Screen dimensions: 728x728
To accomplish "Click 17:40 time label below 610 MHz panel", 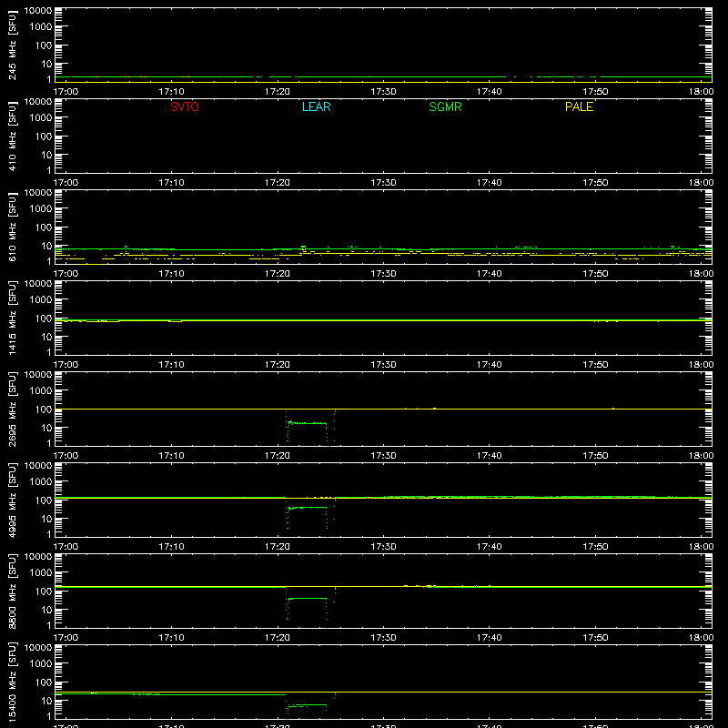I will 489,274.
